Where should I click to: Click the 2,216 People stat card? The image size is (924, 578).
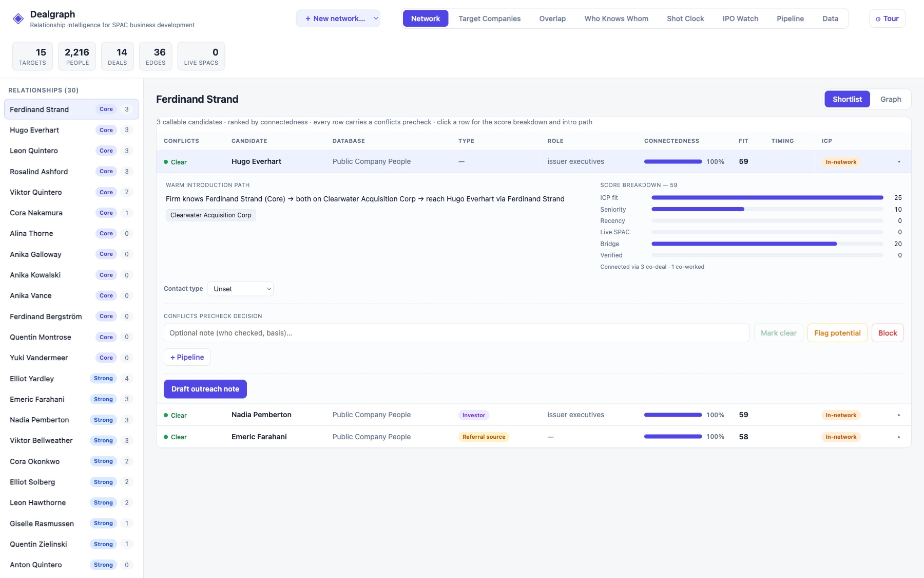coord(77,56)
